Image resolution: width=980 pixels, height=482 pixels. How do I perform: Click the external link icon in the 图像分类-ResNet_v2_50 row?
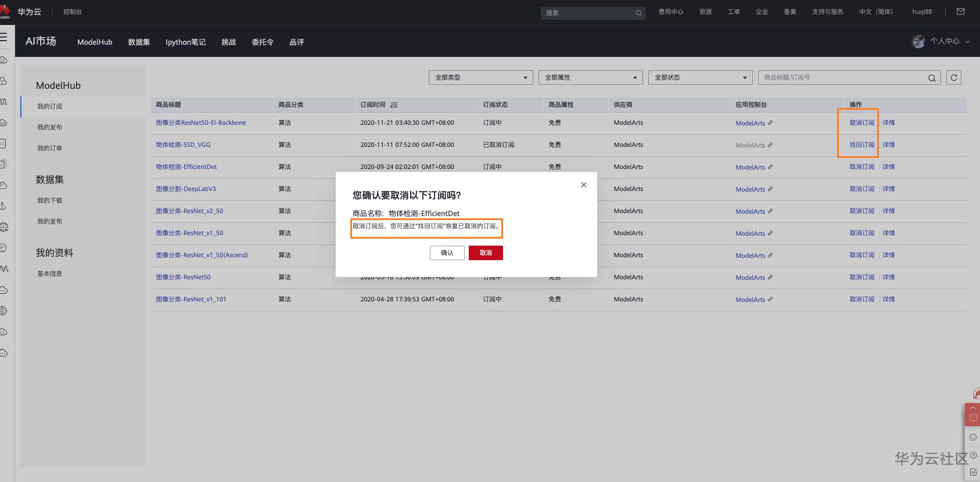pyautogui.click(x=770, y=211)
